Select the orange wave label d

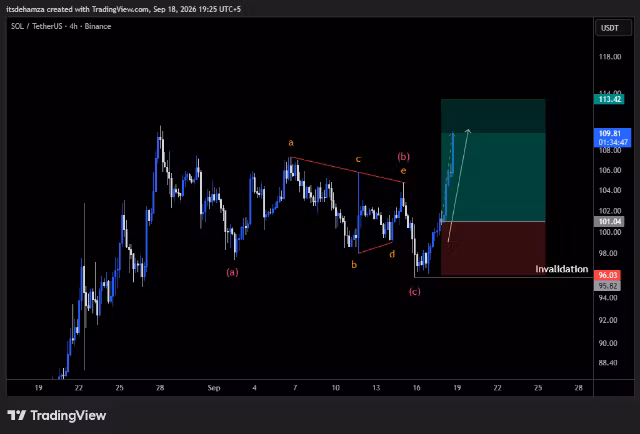click(392, 254)
